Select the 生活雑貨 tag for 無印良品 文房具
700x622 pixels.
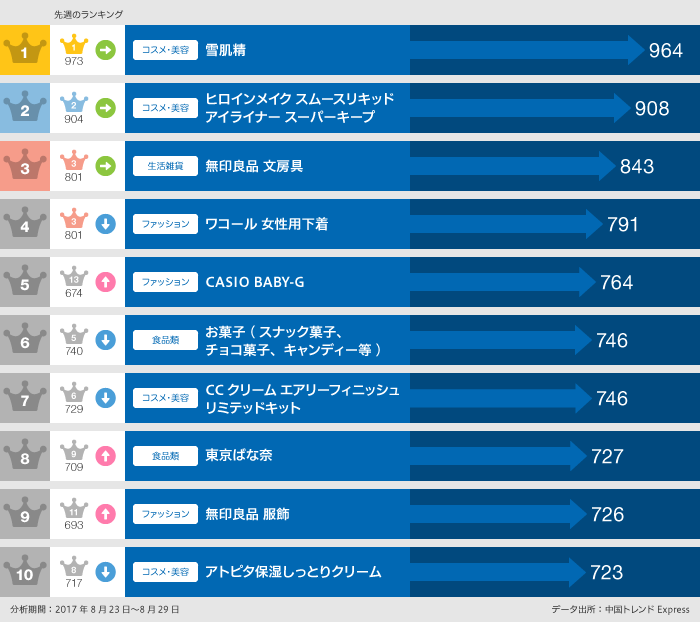[x=164, y=166]
